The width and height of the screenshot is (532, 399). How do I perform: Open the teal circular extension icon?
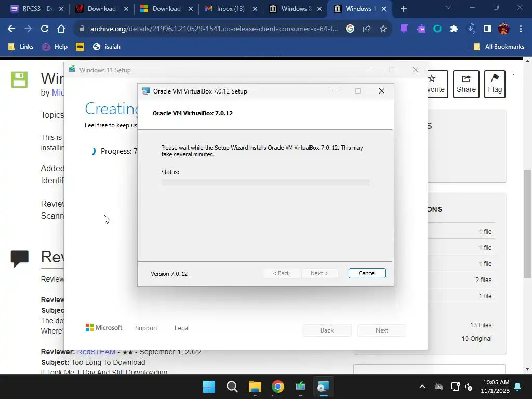tap(437, 29)
